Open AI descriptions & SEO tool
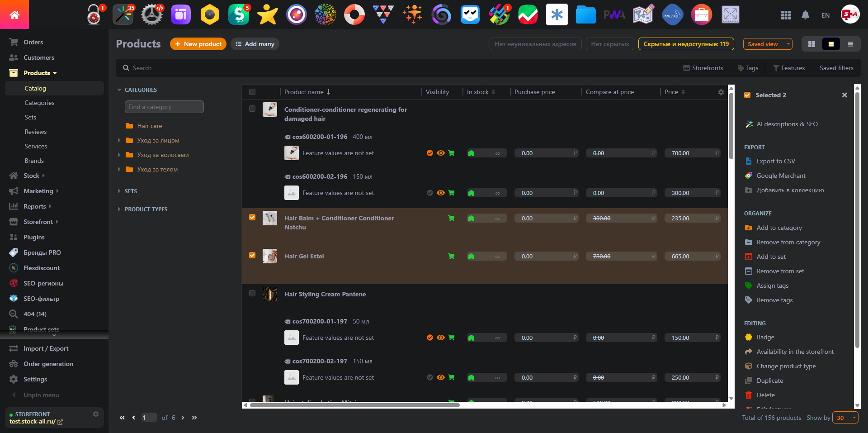The width and height of the screenshot is (868, 433). (787, 124)
